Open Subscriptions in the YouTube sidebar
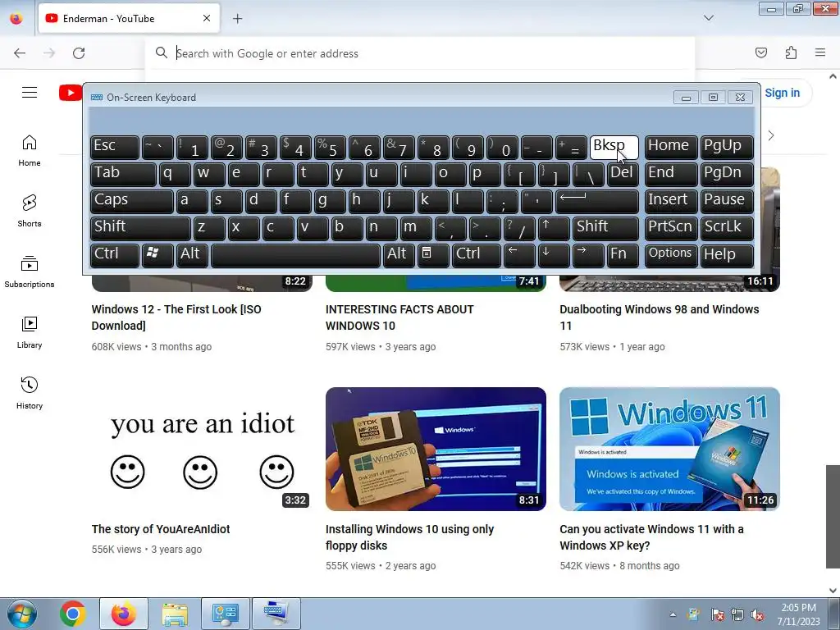This screenshot has width=840, height=630. click(x=30, y=272)
